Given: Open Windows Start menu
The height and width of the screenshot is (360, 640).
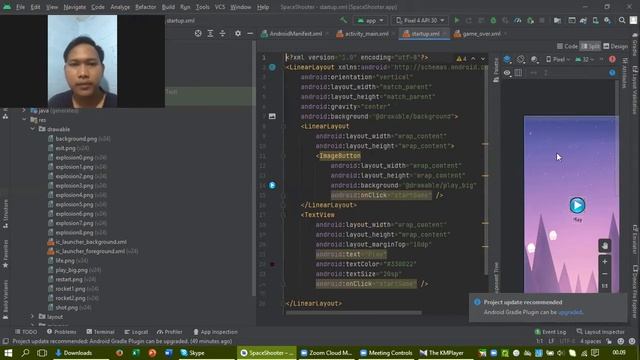Looking at the screenshot, I should pos(8,353).
